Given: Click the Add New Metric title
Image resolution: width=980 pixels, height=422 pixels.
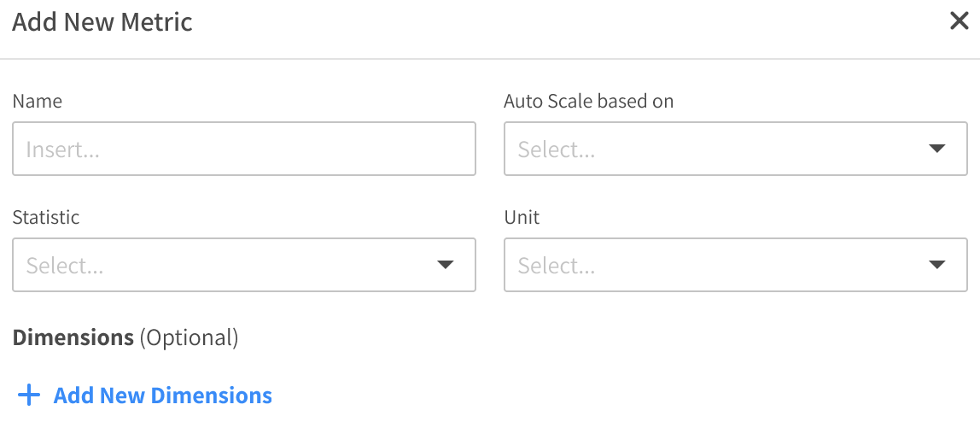Looking at the screenshot, I should pyautogui.click(x=102, y=22).
